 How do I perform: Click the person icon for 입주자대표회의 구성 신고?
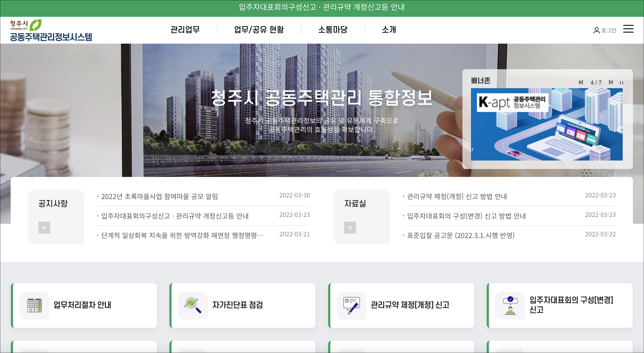[510, 305]
